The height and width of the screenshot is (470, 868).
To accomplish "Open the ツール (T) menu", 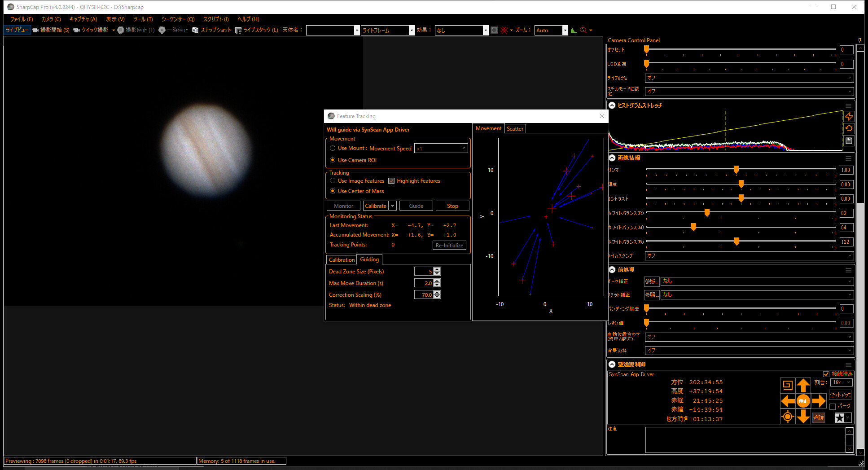I will click(143, 19).
